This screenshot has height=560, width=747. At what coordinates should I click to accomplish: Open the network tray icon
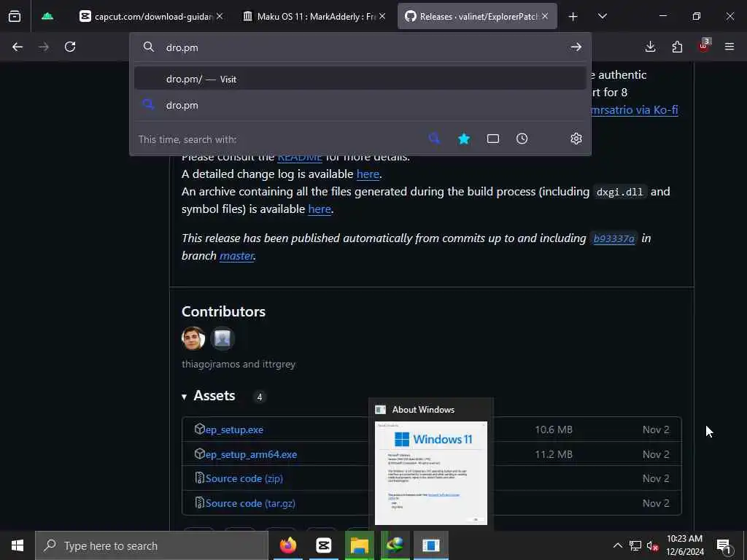coord(635,545)
